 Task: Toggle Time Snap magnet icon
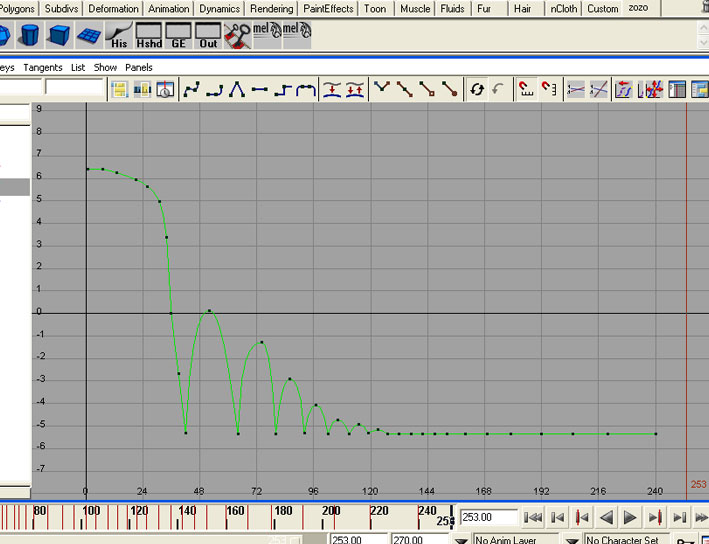point(526,90)
